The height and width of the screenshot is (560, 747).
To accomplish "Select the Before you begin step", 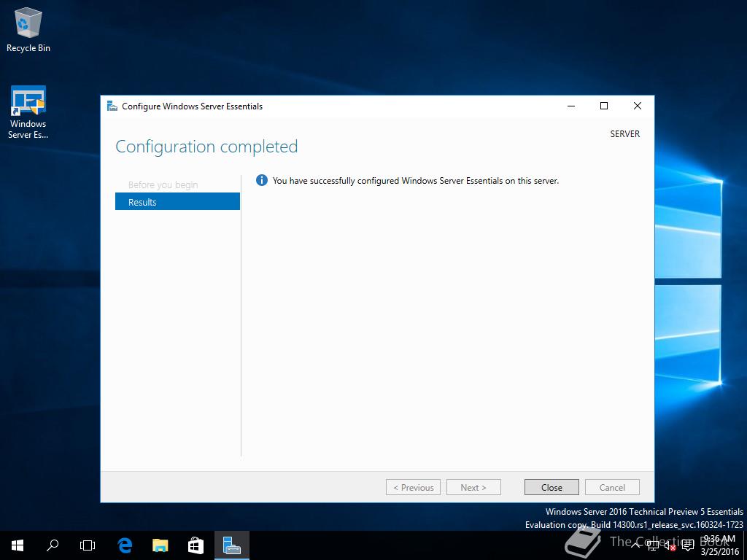I will pos(163,184).
